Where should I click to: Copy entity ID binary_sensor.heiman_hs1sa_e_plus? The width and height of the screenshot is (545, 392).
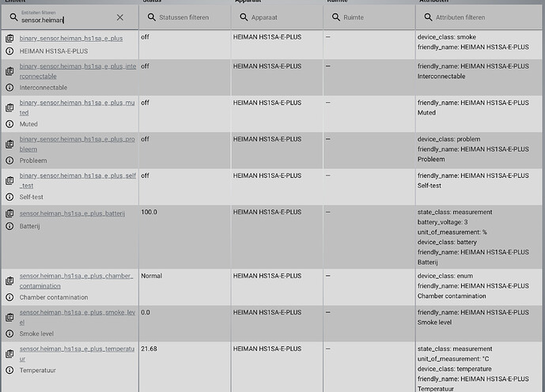pos(9,38)
